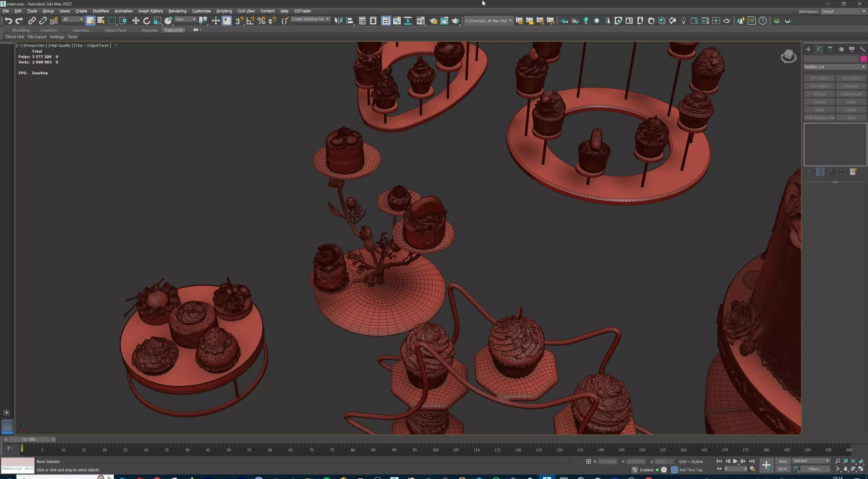Image resolution: width=868 pixels, height=479 pixels.
Task: Toggle Auto key mode
Action: (783, 461)
